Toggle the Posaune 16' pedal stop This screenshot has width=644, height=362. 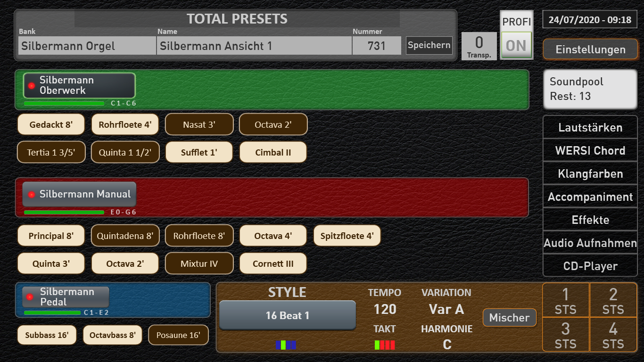178,335
